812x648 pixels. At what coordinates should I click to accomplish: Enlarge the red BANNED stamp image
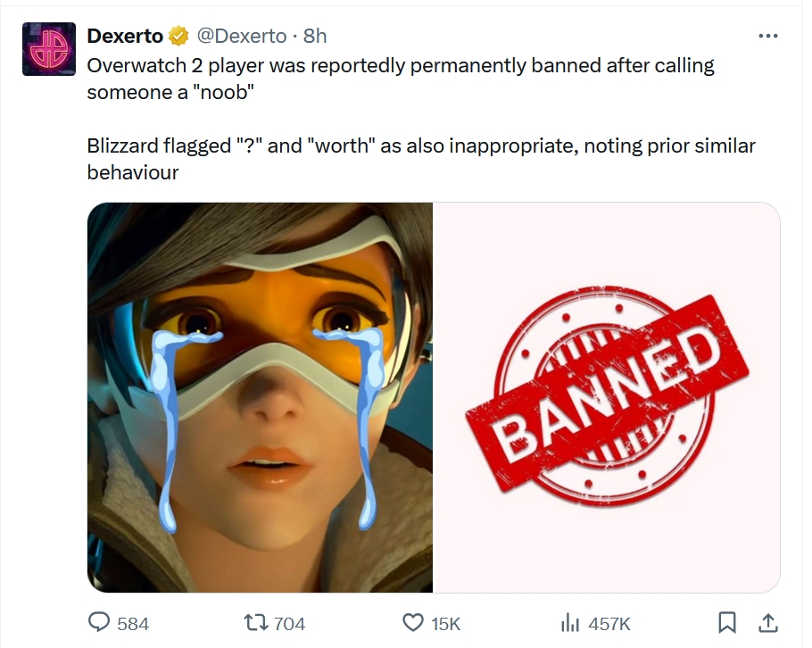607,397
